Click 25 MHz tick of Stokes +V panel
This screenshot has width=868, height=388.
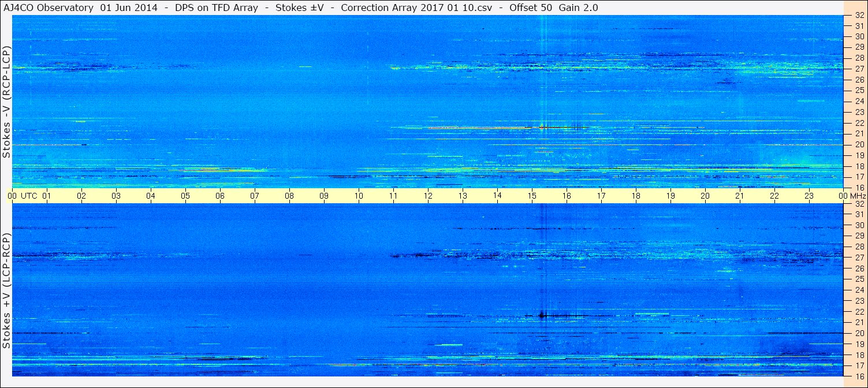[859, 279]
